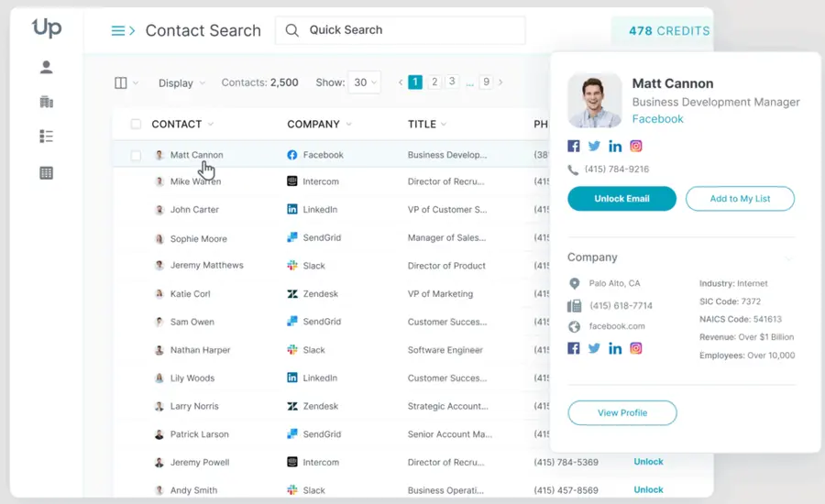825x504 pixels.
Task: Open the company's LinkedIn page icon
Action: click(x=615, y=348)
